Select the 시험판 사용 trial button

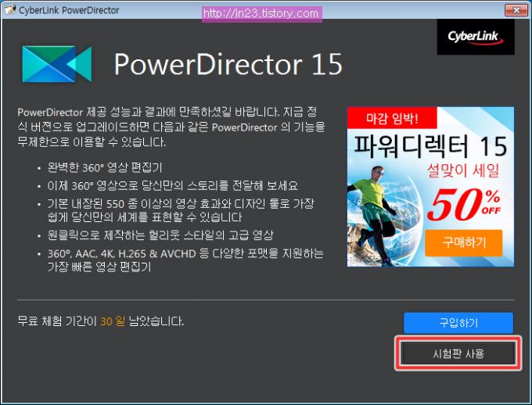pyautogui.click(x=458, y=353)
